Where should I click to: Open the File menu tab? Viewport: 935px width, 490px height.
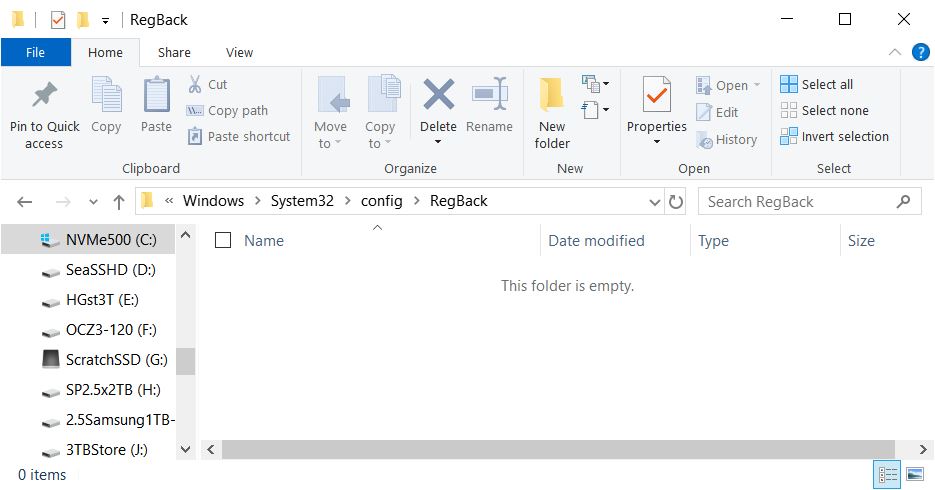[x=36, y=52]
